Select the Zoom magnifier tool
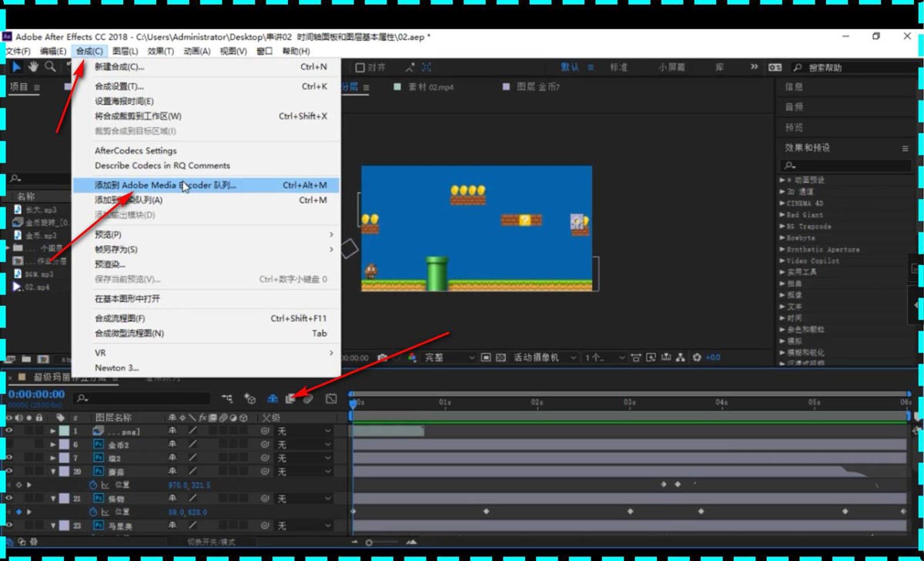The width and height of the screenshot is (924, 561). pyautogui.click(x=50, y=68)
